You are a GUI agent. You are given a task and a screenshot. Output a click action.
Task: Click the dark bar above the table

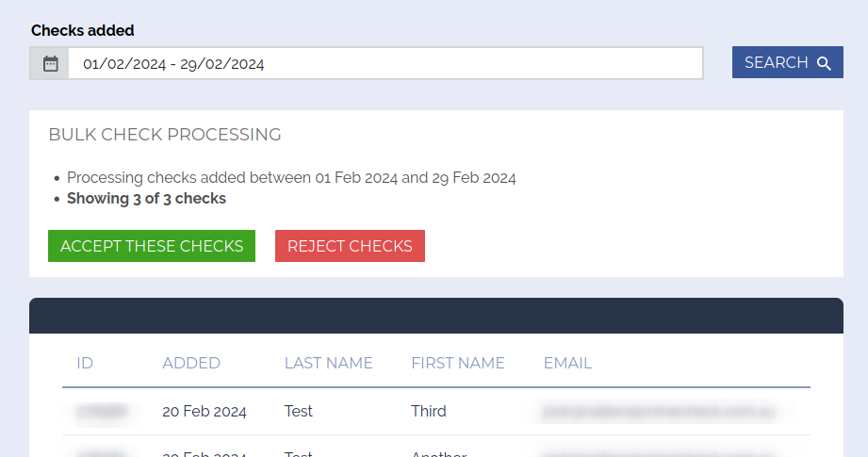point(435,316)
